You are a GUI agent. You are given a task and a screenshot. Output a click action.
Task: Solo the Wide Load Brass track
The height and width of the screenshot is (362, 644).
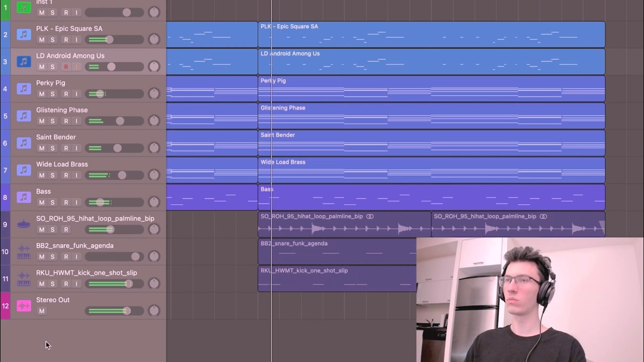coord(52,175)
